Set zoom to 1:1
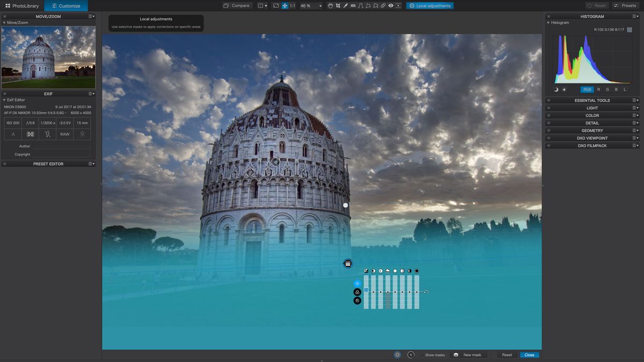This screenshot has width=644, height=362. (x=292, y=5)
